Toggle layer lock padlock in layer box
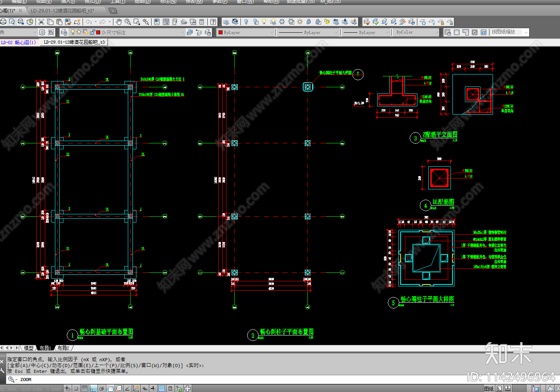The image size is (560, 392). click(92, 32)
